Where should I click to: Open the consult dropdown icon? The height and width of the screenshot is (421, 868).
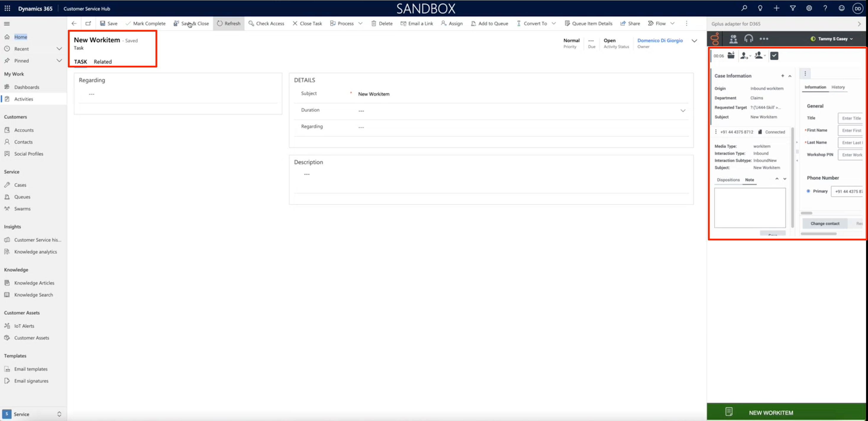click(x=760, y=55)
